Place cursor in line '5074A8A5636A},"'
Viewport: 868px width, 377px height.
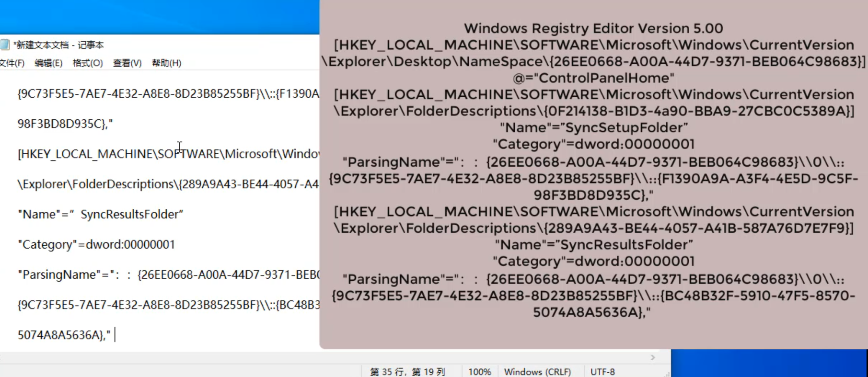click(64, 335)
